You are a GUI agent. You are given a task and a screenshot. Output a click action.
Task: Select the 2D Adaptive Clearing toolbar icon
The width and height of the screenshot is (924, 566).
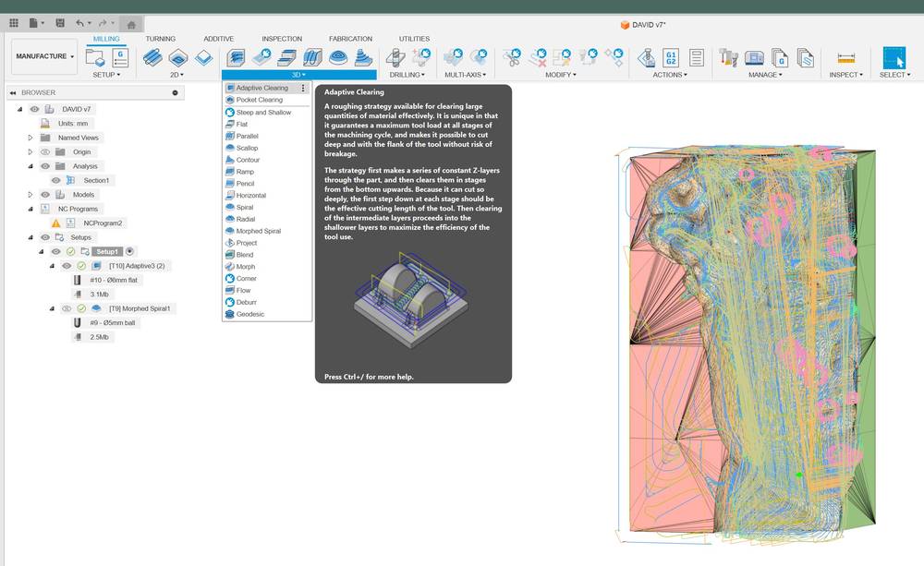152,58
